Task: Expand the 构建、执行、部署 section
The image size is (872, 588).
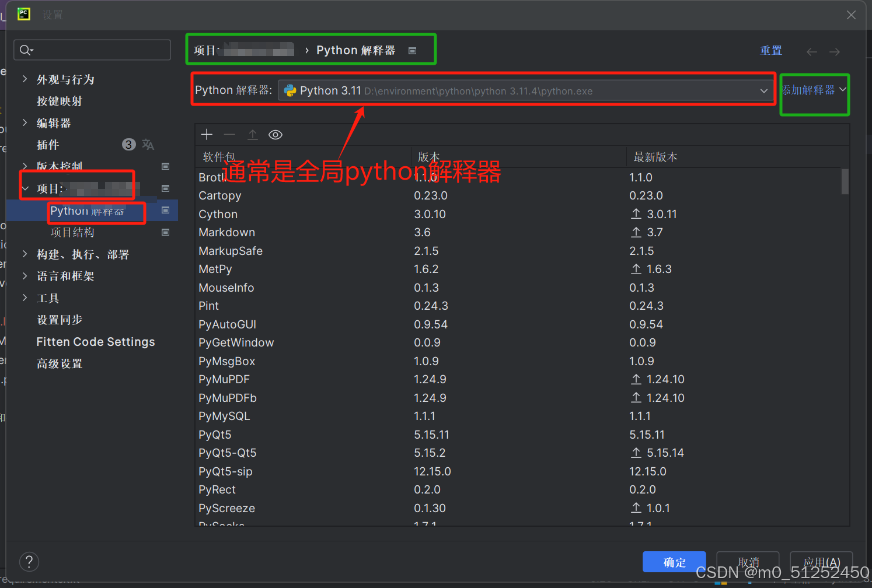Action: [x=25, y=254]
